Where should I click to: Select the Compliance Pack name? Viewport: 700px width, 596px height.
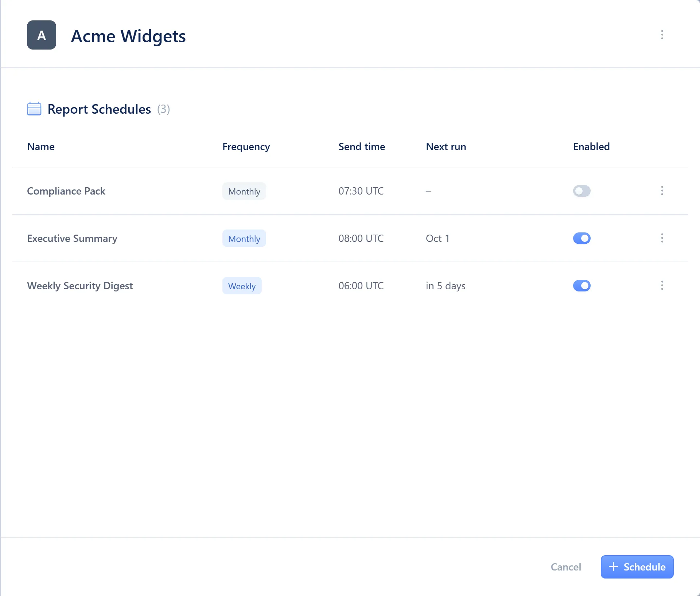pos(66,191)
